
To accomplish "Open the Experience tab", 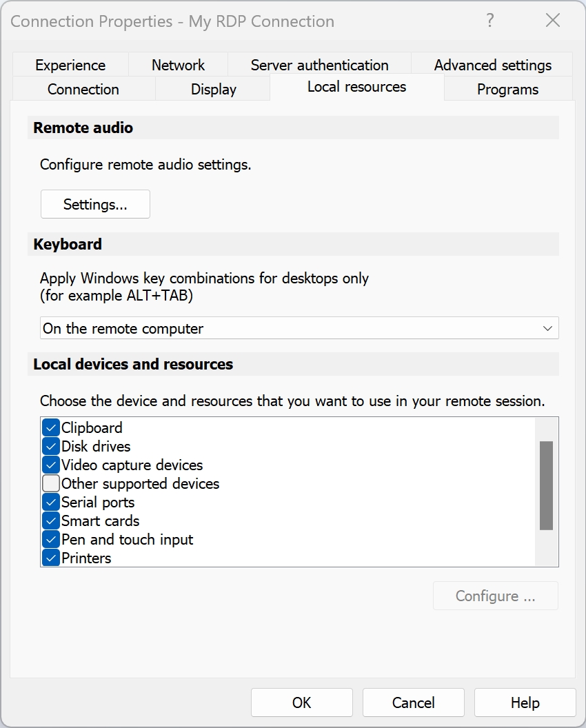I will (x=70, y=65).
